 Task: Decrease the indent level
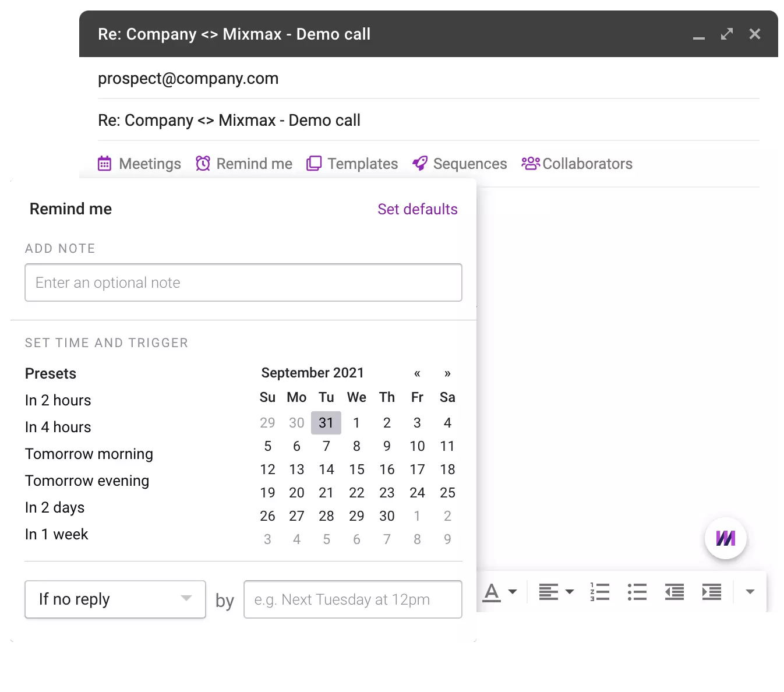[x=674, y=592]
